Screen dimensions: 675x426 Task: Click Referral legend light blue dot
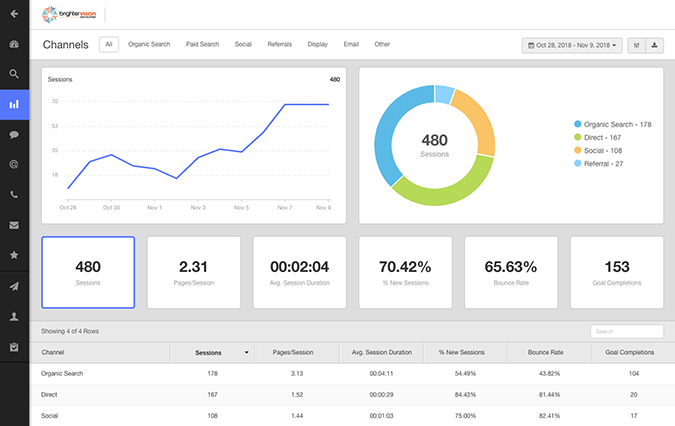coord(578,164)
